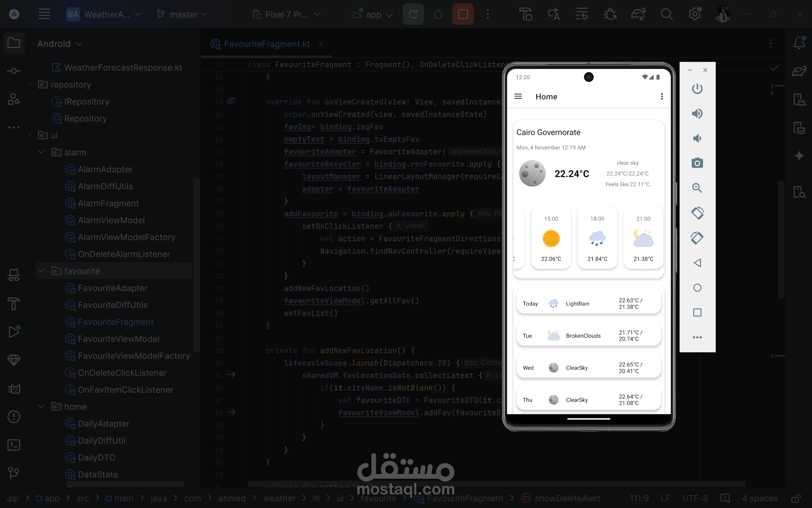The image size is (812, 508).
Task: Rotate the emulator screen counterclockwise
Action: tap(698, 213)
